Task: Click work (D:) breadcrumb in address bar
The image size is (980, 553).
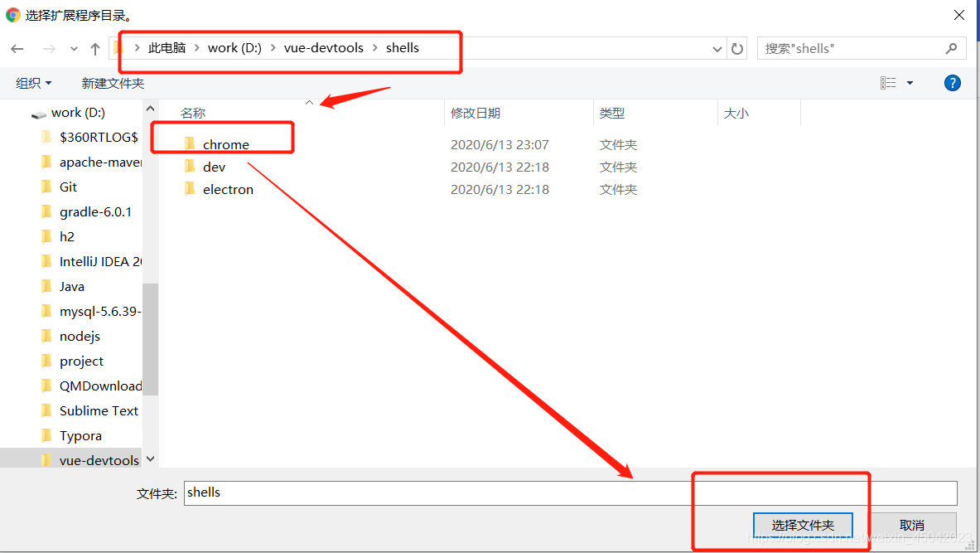Action: (234, 48)
